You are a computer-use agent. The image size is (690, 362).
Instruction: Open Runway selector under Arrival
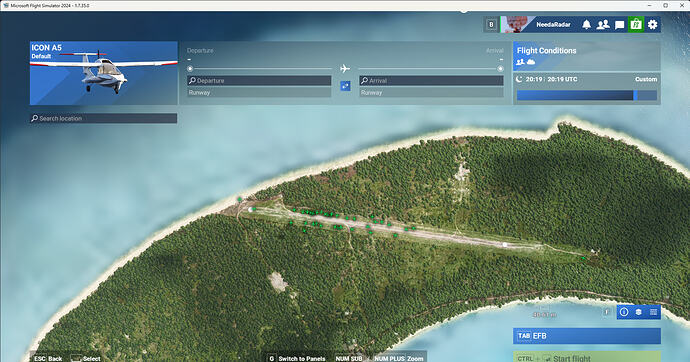coord(431,92)
